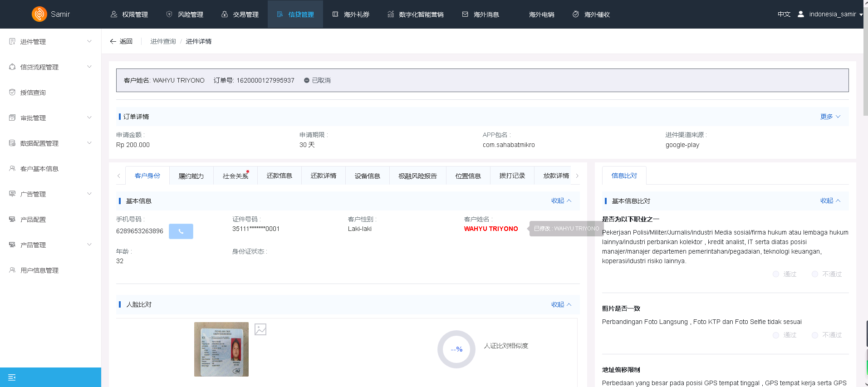Click the 数字化智能营销 chart icon
Image resolution: width=868 pixels, height=387 pixels.
pyautogui.click(x=391, y=15)
